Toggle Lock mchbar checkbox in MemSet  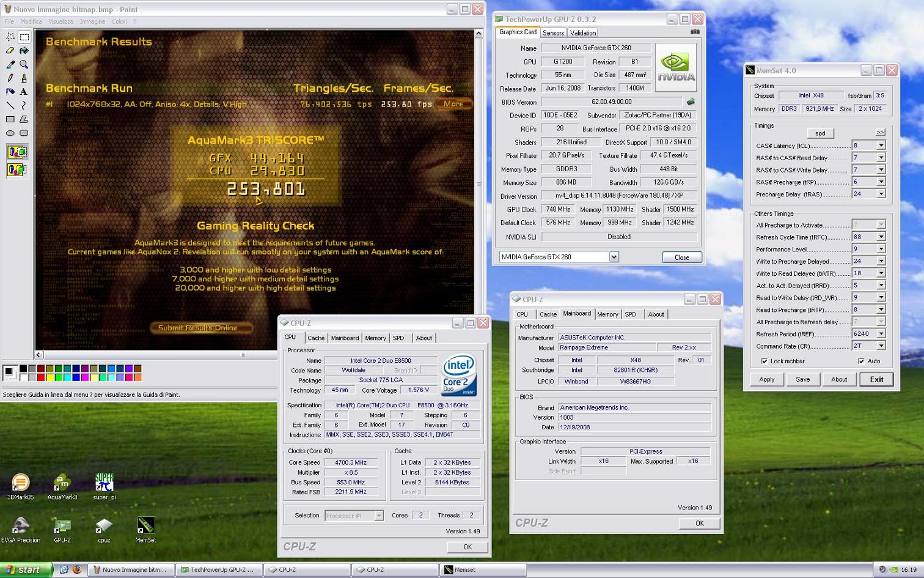coord(764,361)
